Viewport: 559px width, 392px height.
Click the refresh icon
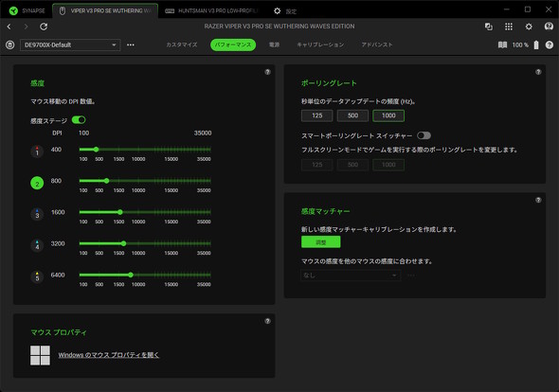(44, 27)
